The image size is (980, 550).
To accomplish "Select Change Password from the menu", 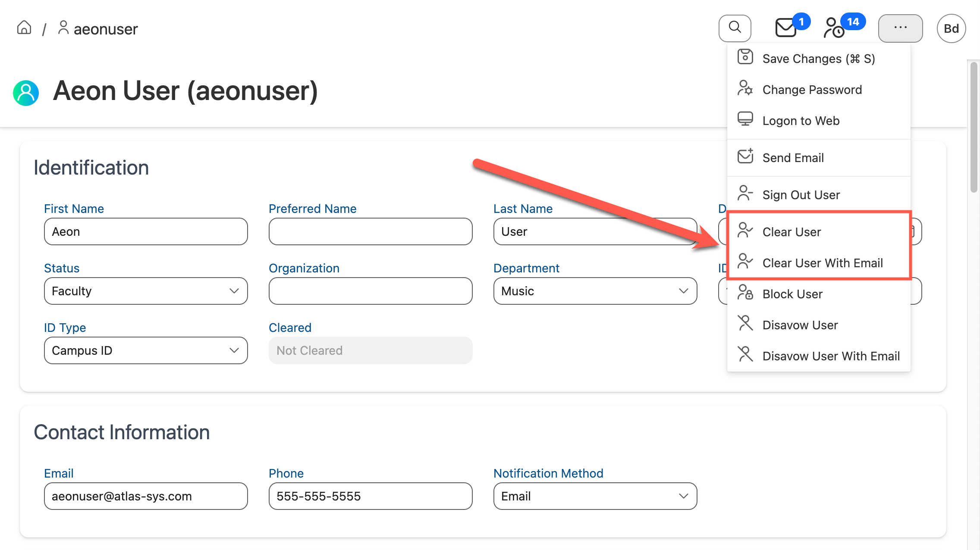I will [812, 90].
